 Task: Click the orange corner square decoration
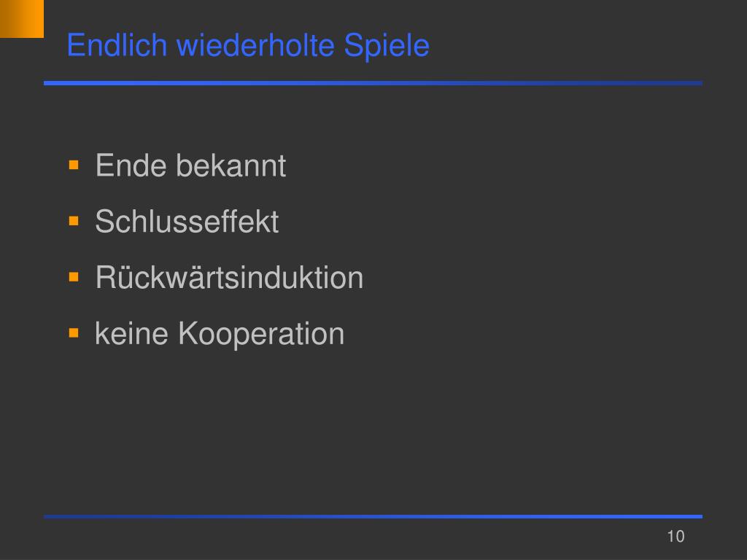(x=21, y=18)
